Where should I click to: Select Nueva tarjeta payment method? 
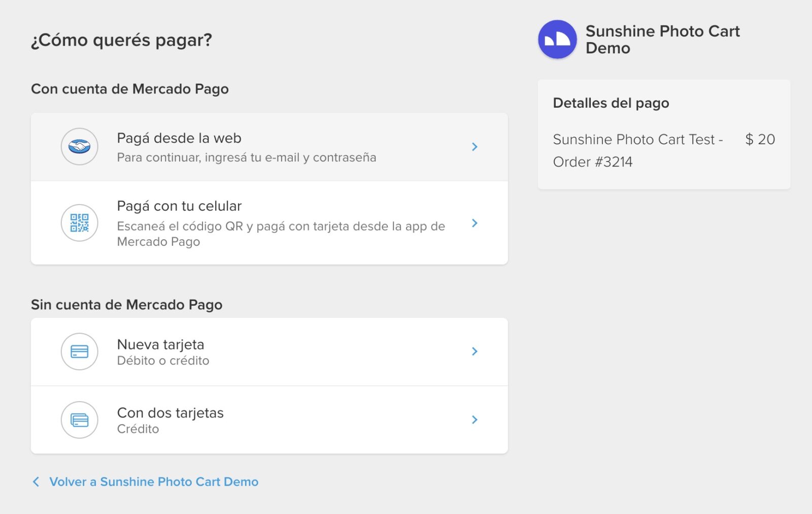pyautogui.click(x=269, y=351)
